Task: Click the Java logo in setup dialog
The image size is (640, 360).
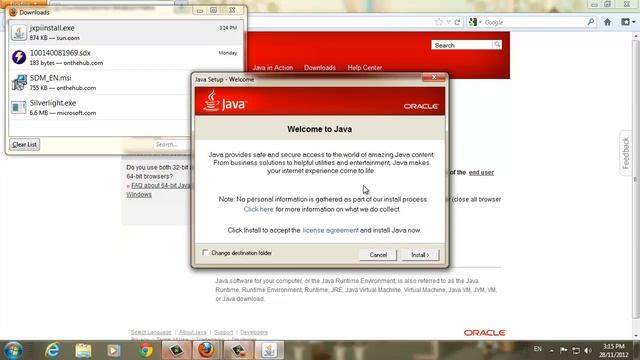Action: click(225, 101)
